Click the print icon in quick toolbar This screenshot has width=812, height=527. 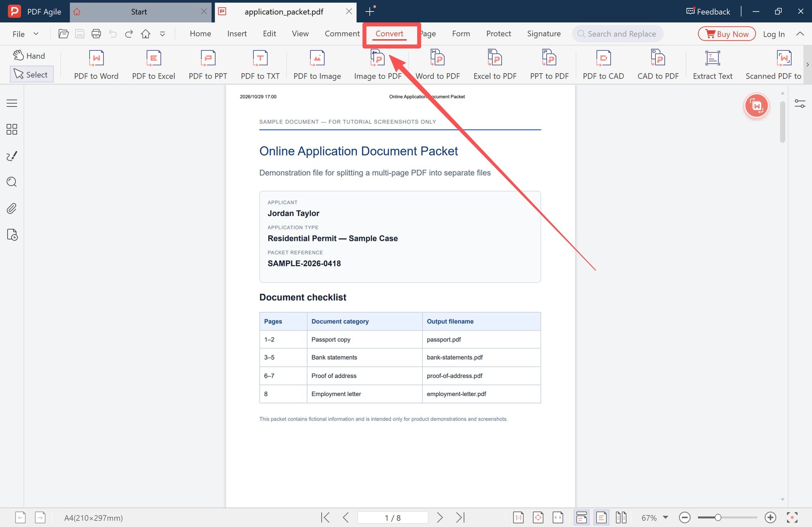96,34
